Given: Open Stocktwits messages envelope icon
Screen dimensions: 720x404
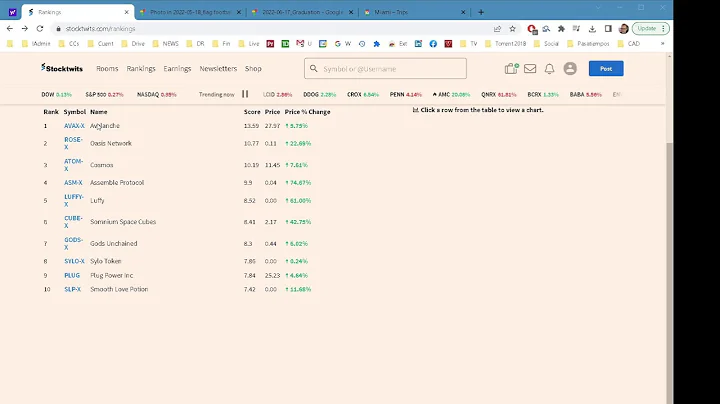Looking at the screenshot, I should (530, 68).
